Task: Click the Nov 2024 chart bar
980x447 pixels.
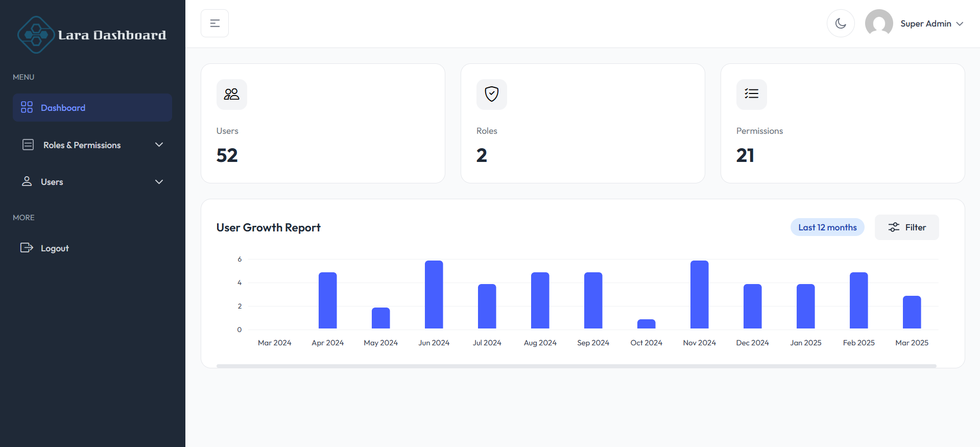Action: [x=700, y=295]
